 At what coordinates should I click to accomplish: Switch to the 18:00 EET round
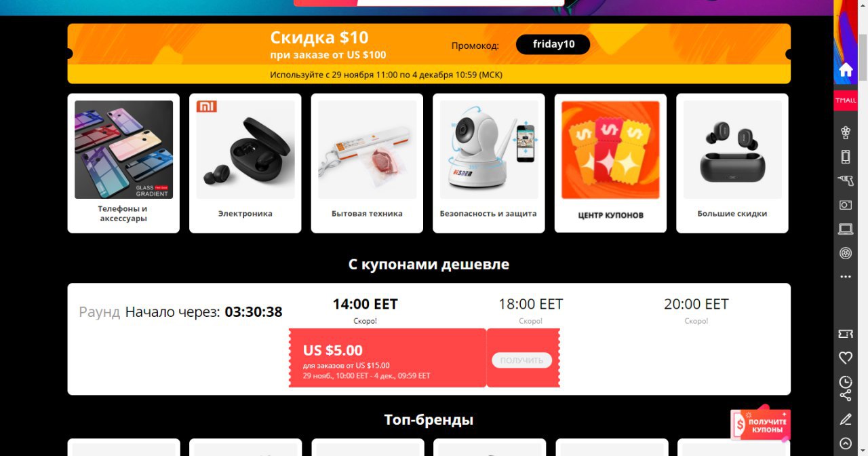pos(530,310)
